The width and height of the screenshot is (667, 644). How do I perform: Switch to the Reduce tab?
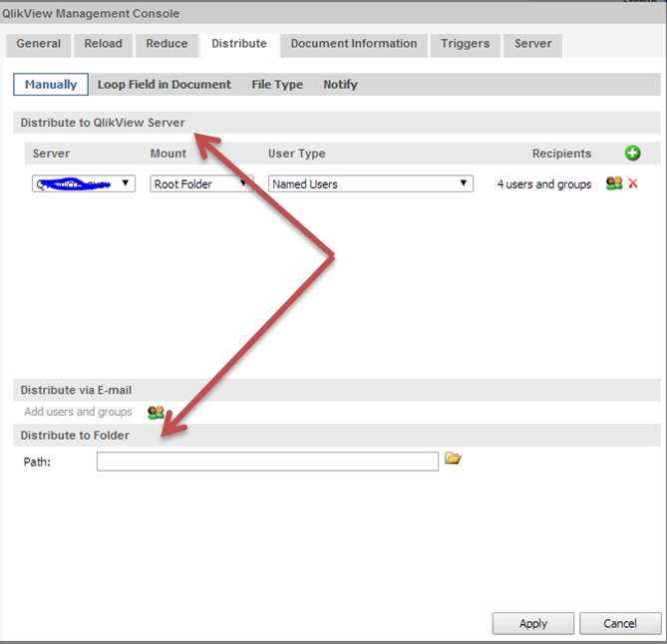click(x=167, y=44)
